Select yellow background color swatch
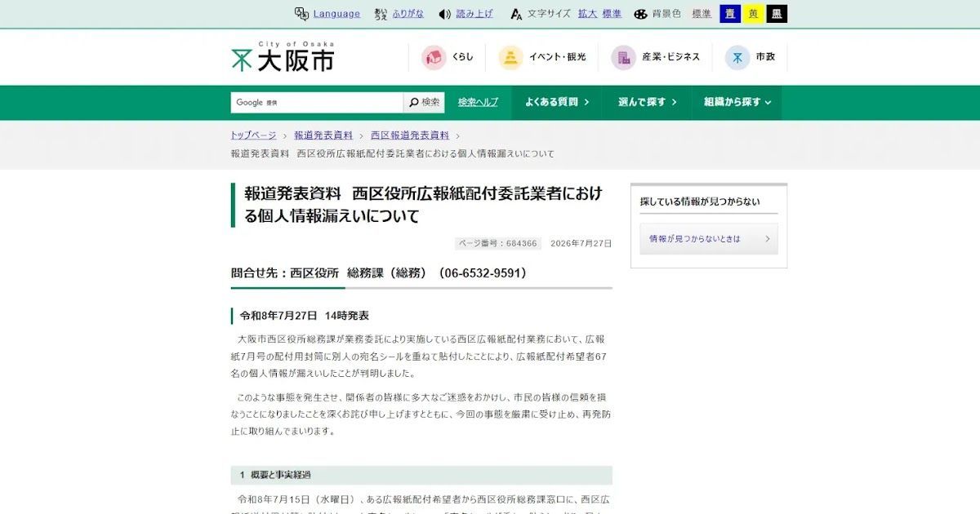 (753, 14)
